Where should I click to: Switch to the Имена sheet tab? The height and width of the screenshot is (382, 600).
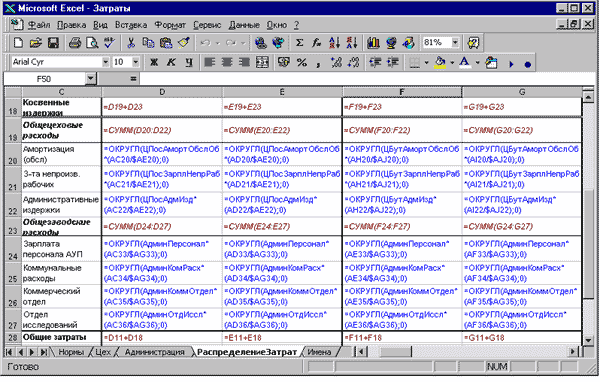tap(319, 352)
